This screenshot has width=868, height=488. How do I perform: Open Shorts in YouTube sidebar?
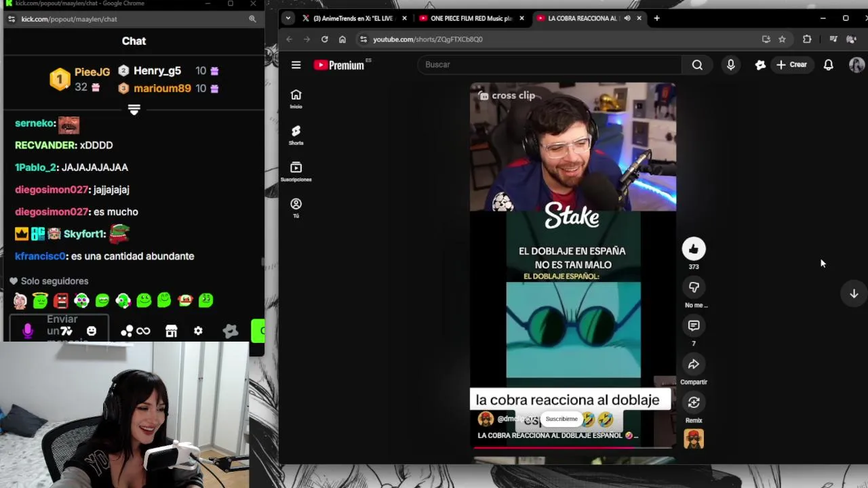point(296,136)
